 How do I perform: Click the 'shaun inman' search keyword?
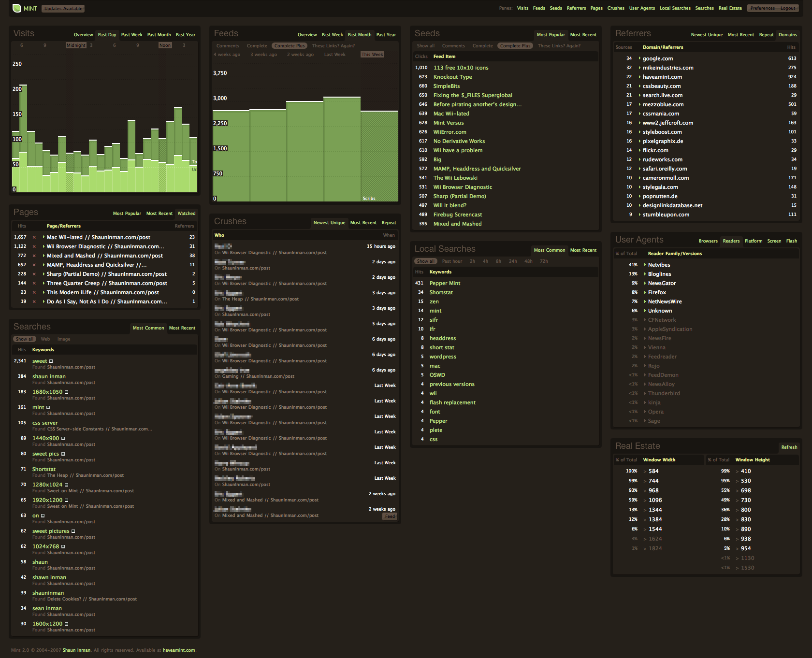tap(49, 376)
